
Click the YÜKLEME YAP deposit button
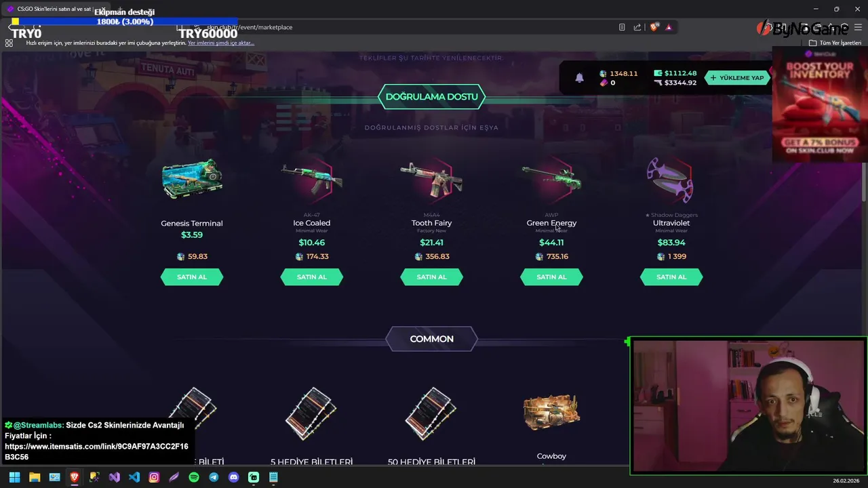[736, 78]
